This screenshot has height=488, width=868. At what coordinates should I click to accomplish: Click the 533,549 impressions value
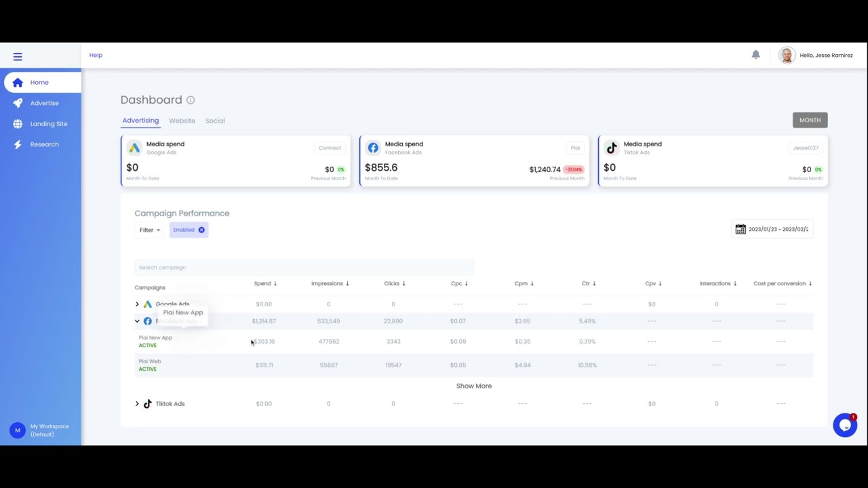[x=328, y=321]
